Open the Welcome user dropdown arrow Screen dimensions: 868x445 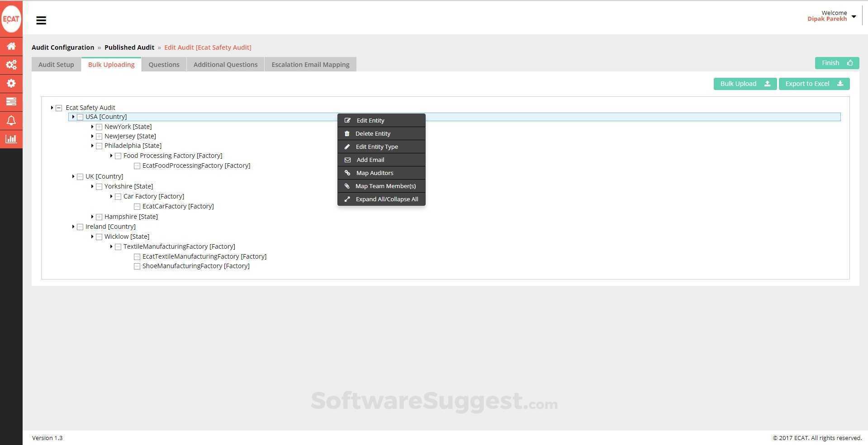click(854, 16)
